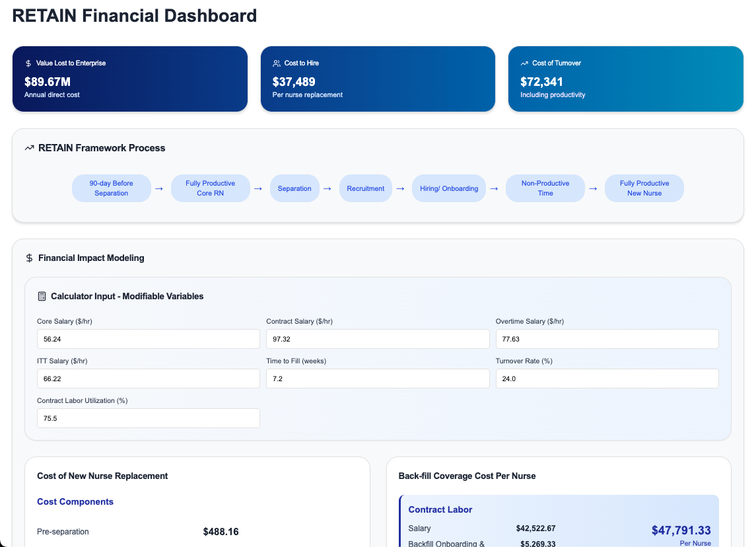Click inside the Core Salary field
Screen dimensions: 756x547
tap(148, 338)
